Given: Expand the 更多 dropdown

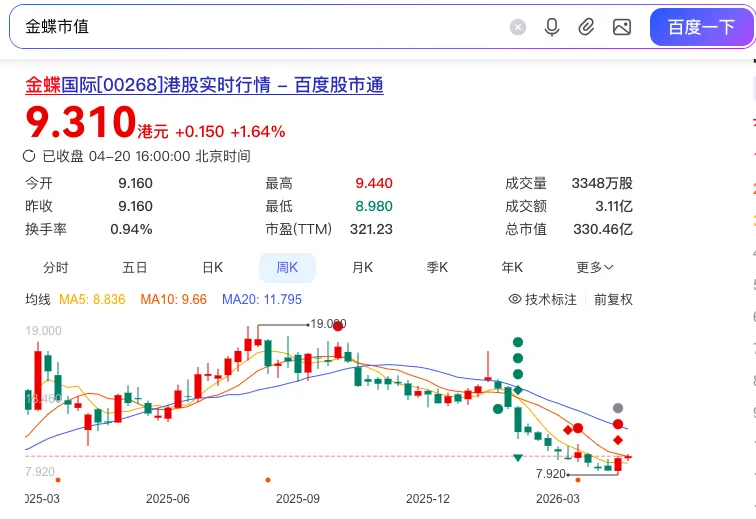Looking at the screenshot, I should pyautogui.click(x=594, y=267).
